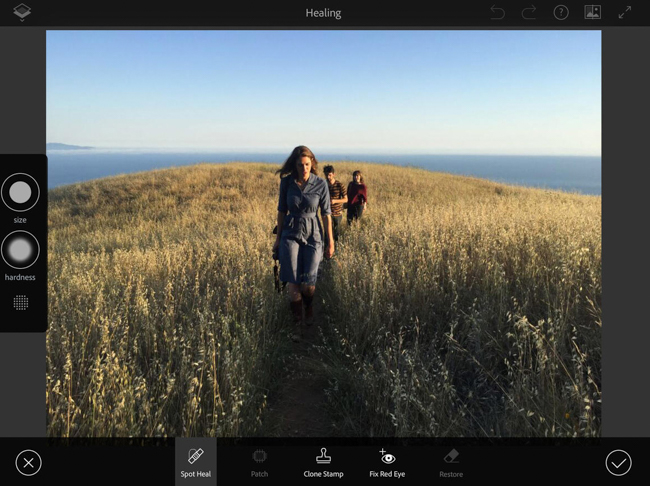Select the Restore eraser tool
650x486 pixels.
(451, 462)
